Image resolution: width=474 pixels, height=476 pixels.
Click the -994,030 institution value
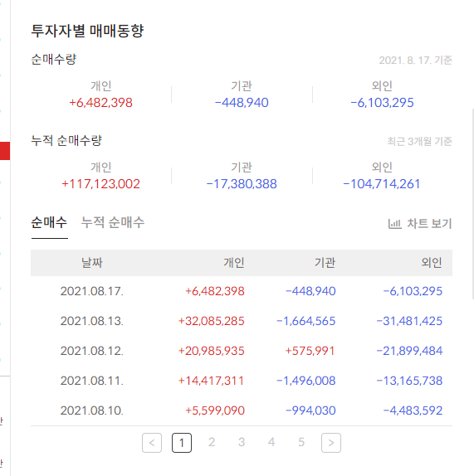click(x=310, y=410)
